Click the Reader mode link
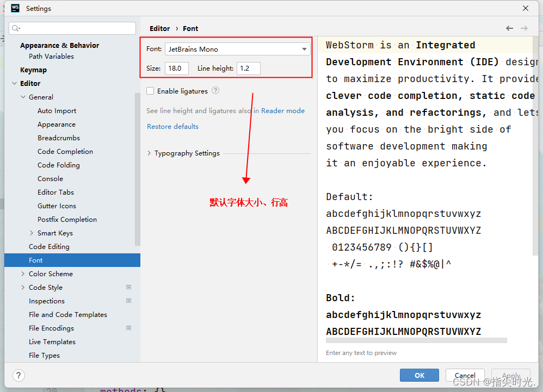The width and height of the screenshot is (543, 392). 282,111
